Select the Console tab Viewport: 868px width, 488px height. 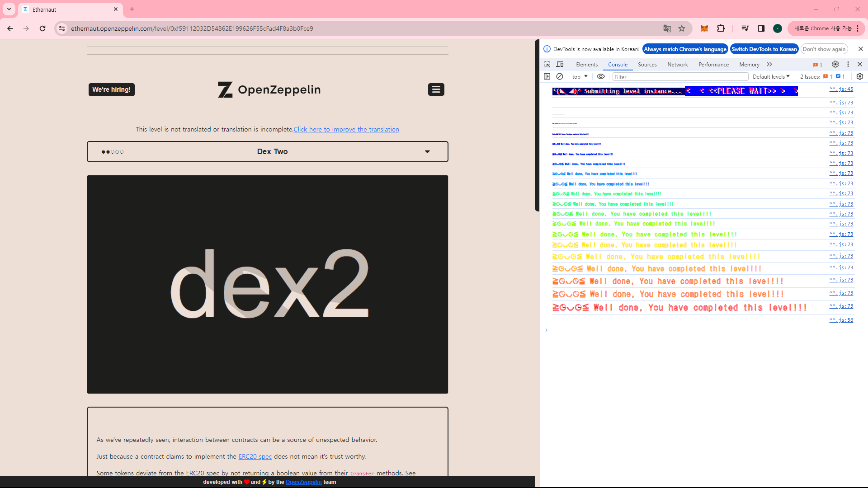pos(618,65)
